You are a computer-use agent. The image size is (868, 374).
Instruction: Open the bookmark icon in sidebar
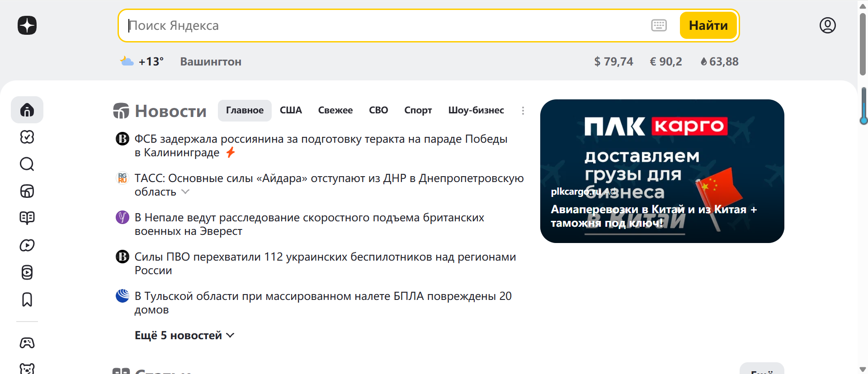27,299
